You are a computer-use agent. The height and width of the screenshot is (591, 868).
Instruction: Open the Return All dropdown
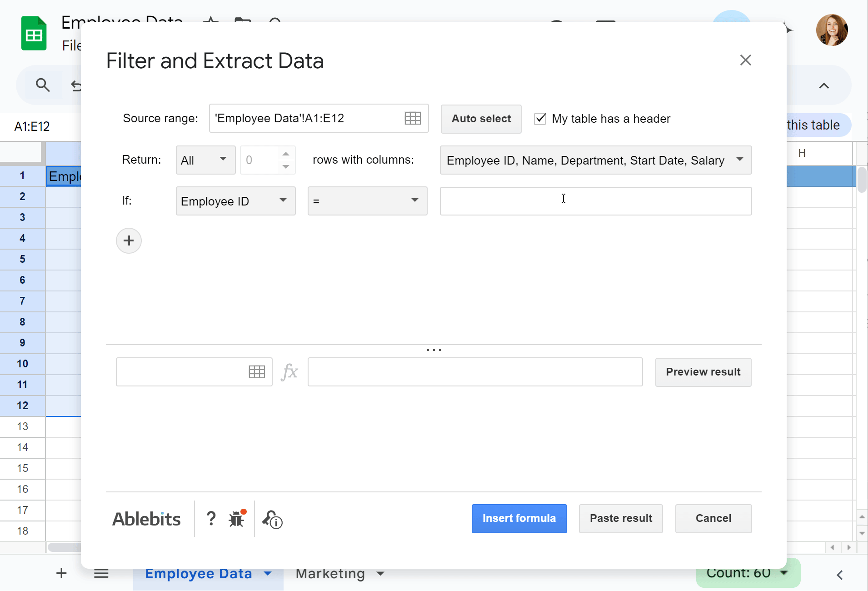point(205,160)
